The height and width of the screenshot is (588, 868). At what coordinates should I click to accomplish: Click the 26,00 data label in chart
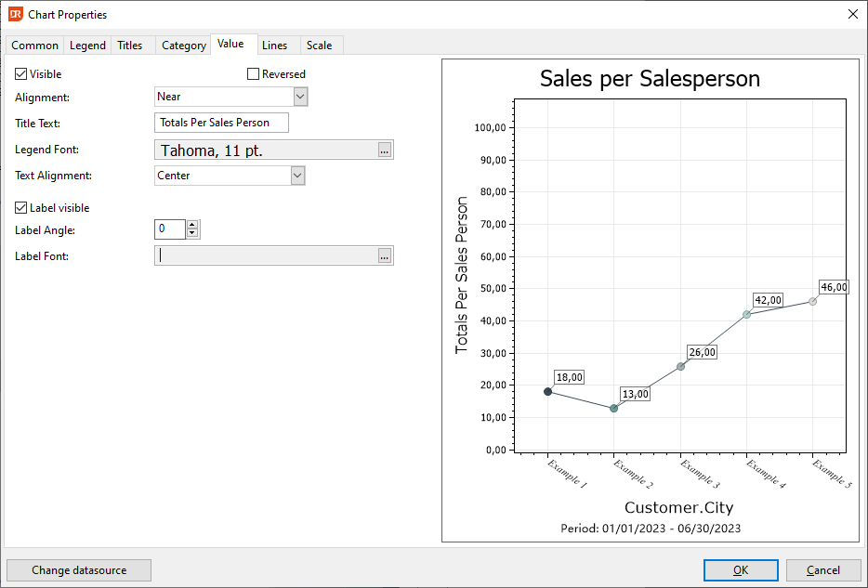tap(702, 352)
